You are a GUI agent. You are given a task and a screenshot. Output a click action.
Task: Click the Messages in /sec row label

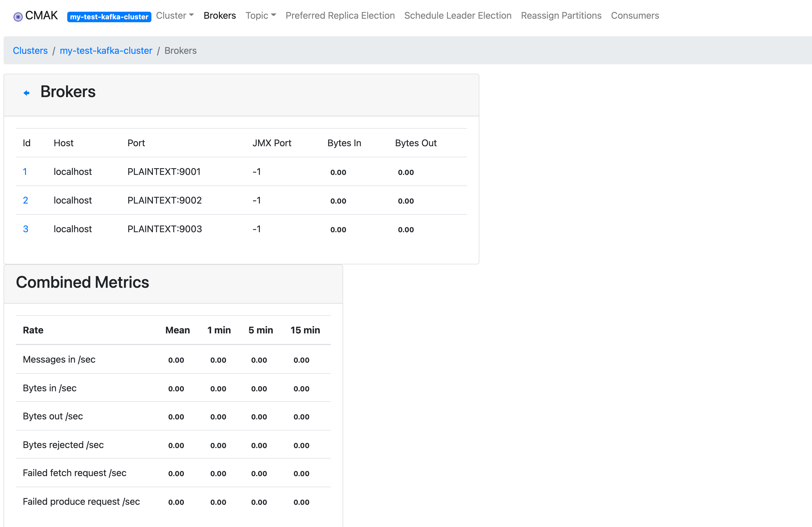[x=59, y=359]
